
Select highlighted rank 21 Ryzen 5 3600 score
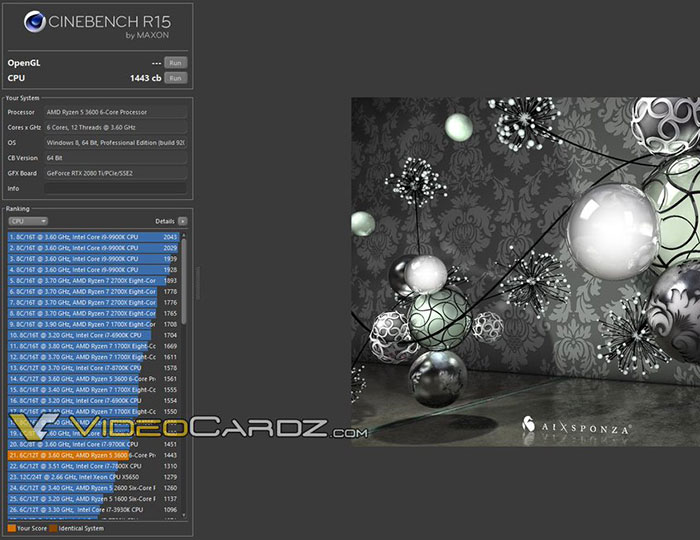[93, 455]
